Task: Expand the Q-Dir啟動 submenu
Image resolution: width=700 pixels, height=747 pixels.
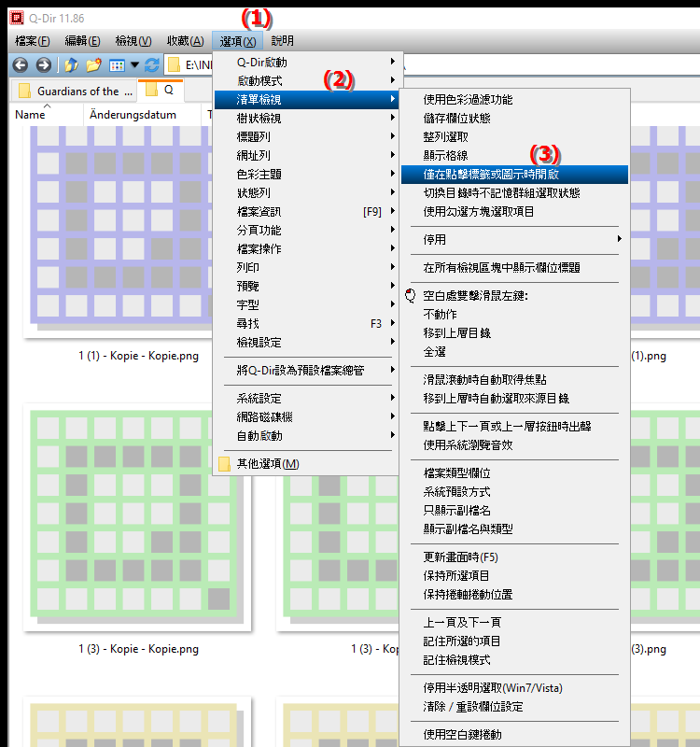Action: (x=306, y=63)
